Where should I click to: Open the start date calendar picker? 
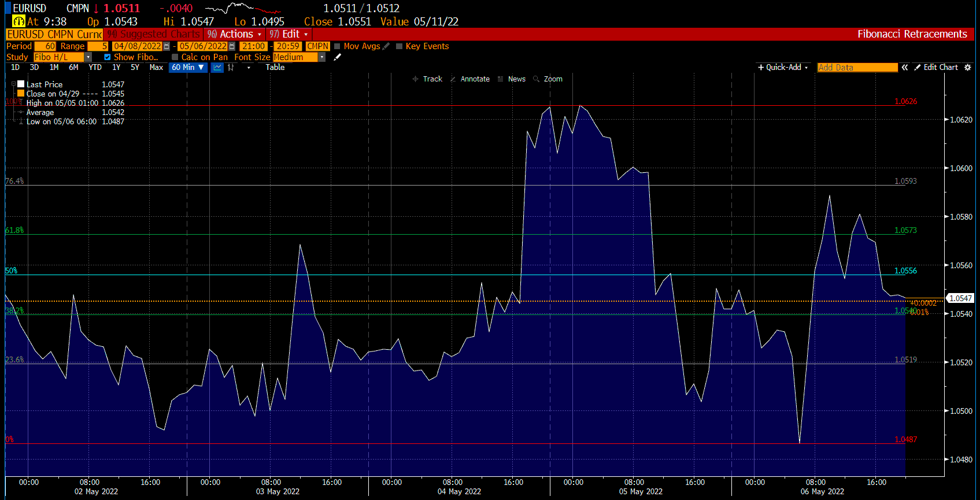pyautogui.click(x=167, y=46)
